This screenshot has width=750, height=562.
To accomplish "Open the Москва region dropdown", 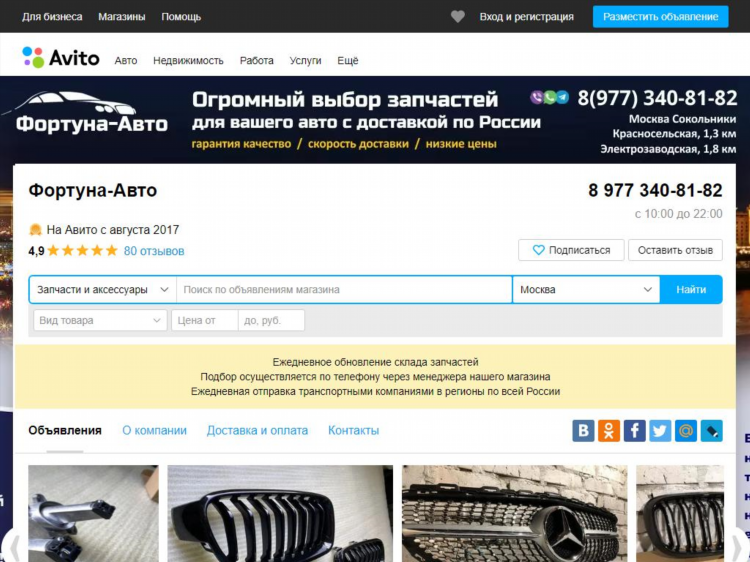I will (586, 289).
